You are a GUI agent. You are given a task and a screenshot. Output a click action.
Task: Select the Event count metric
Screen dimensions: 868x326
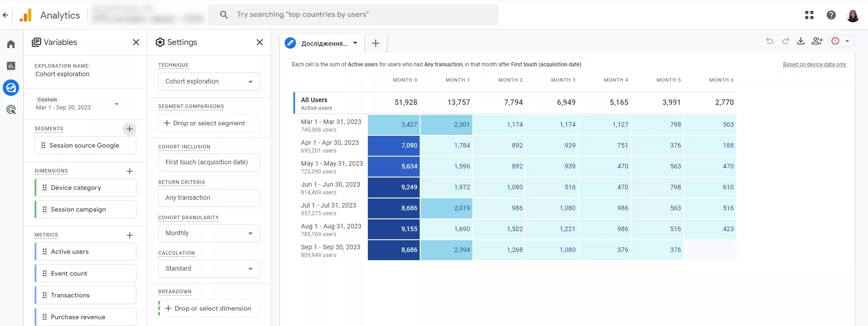pyautogui.click(x=85, y=273)
